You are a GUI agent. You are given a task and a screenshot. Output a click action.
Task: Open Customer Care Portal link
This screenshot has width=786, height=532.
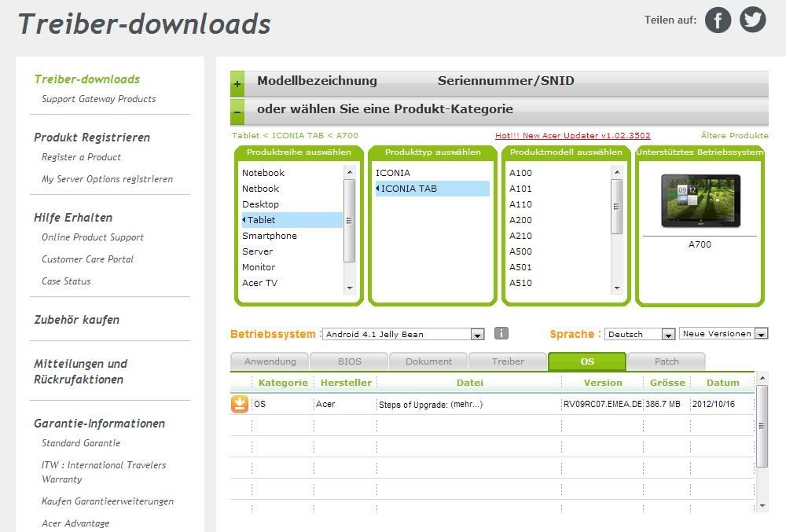click(88, 259)
